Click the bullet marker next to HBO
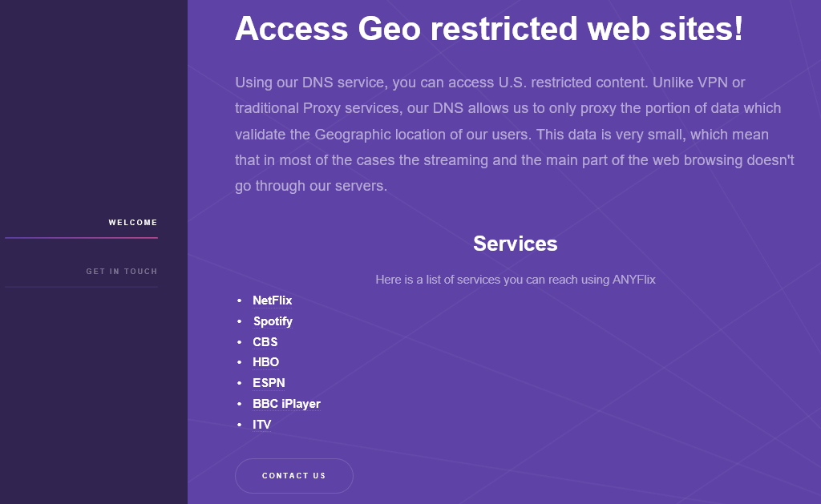This screenshot has height=504, width=821. [x=239, y=363]
